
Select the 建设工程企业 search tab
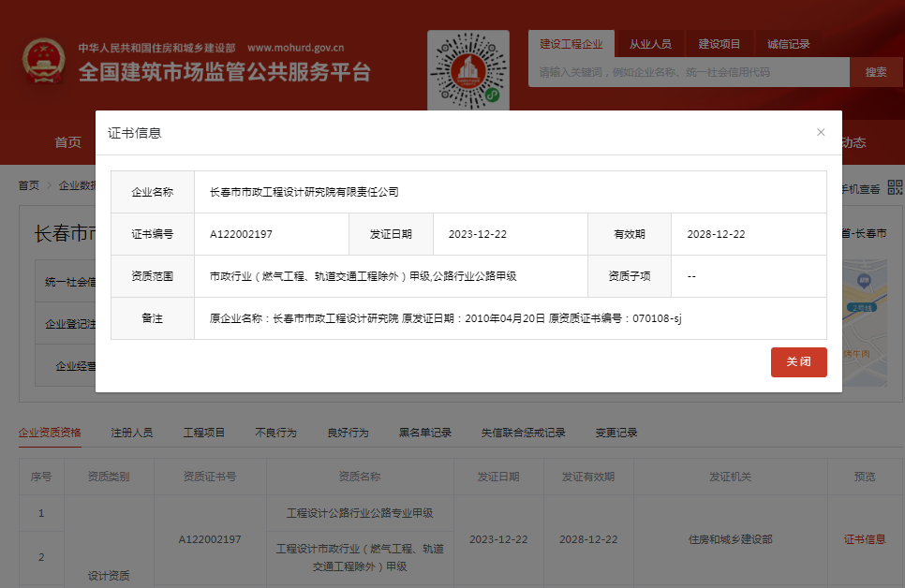tap(571, 44)
